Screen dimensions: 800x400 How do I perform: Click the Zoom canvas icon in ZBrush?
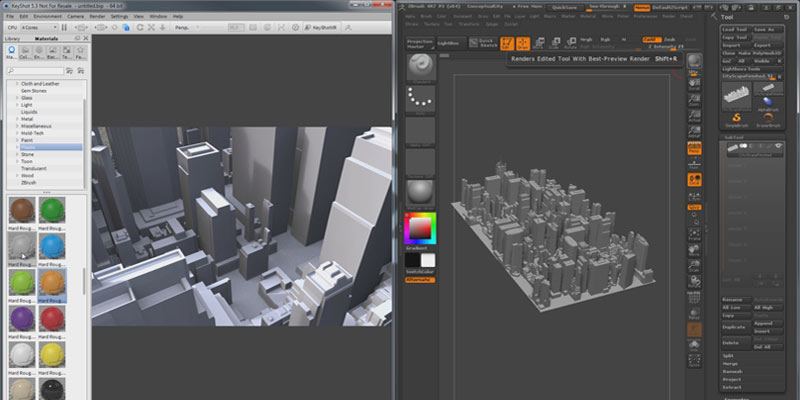(694, 101)
